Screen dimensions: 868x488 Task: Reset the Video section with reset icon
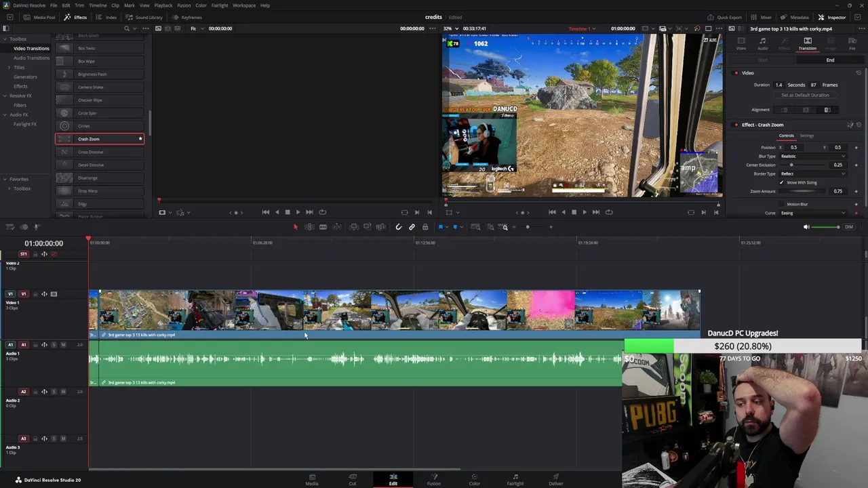859,73
